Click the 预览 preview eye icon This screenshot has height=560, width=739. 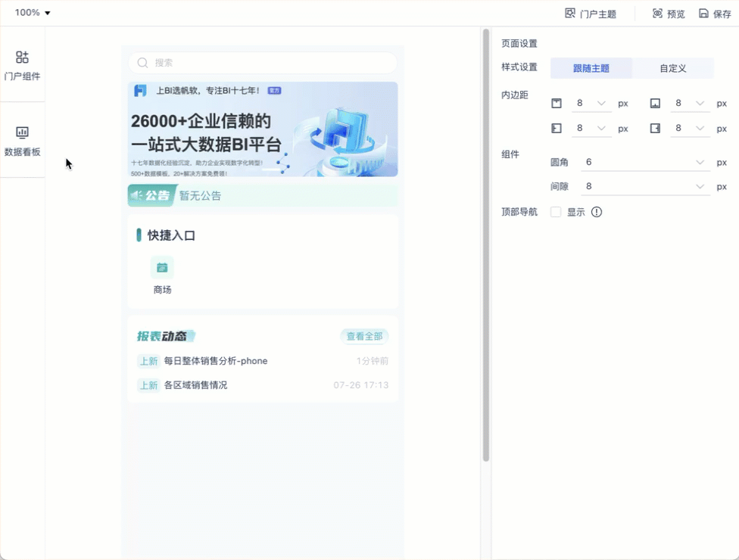657,13
